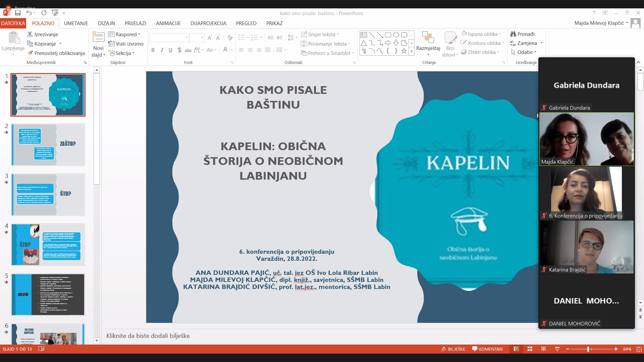Toggle KOMENTARI comments pane
The width and height of the screenshot is (644, 362).
pos(487,349)
